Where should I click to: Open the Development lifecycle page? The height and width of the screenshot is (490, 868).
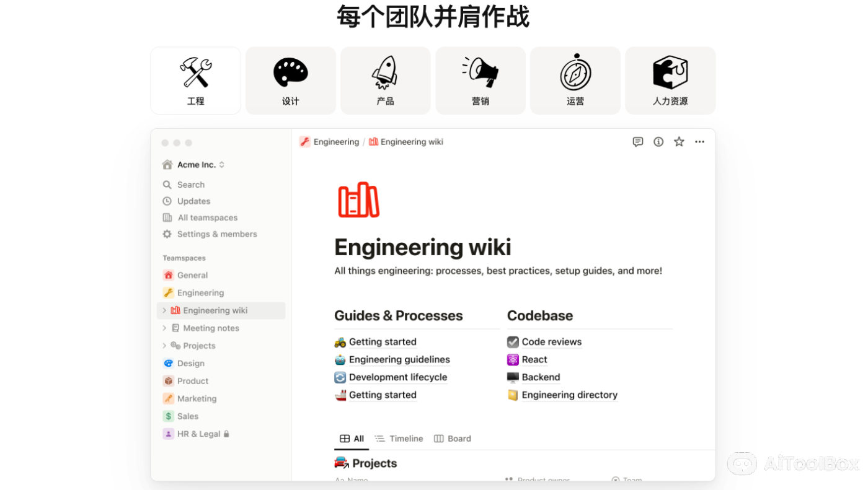[x=398, y=377]
